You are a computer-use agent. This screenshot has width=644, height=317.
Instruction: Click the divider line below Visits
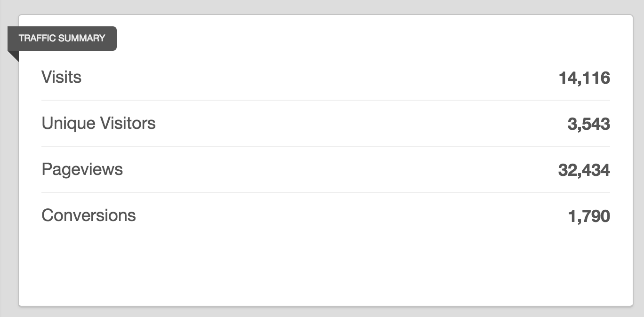326,100
